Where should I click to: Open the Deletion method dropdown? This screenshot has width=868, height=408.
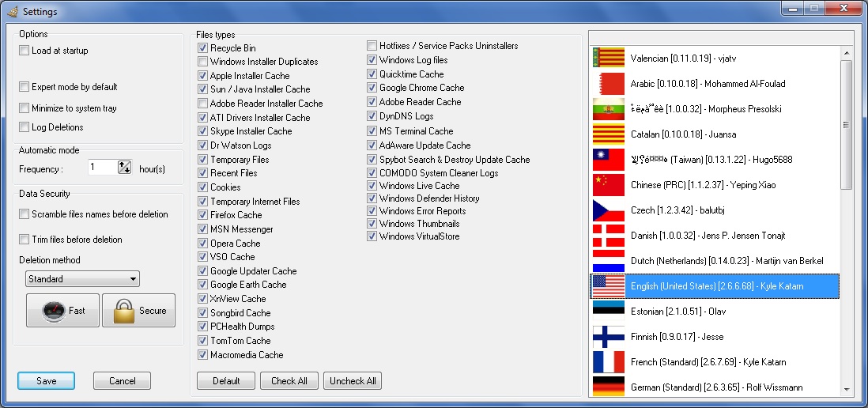coord(82,279)
